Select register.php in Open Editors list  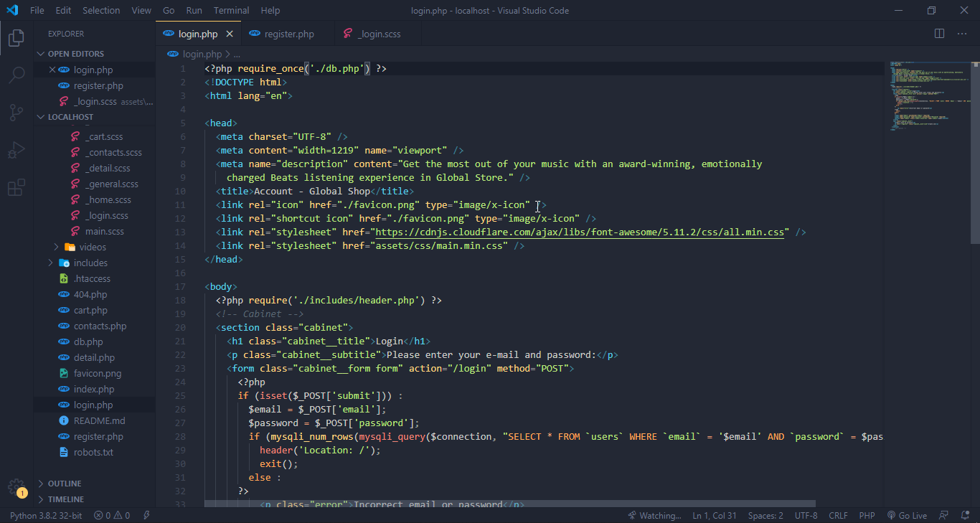pyautogui.click(x=94, y=85)
